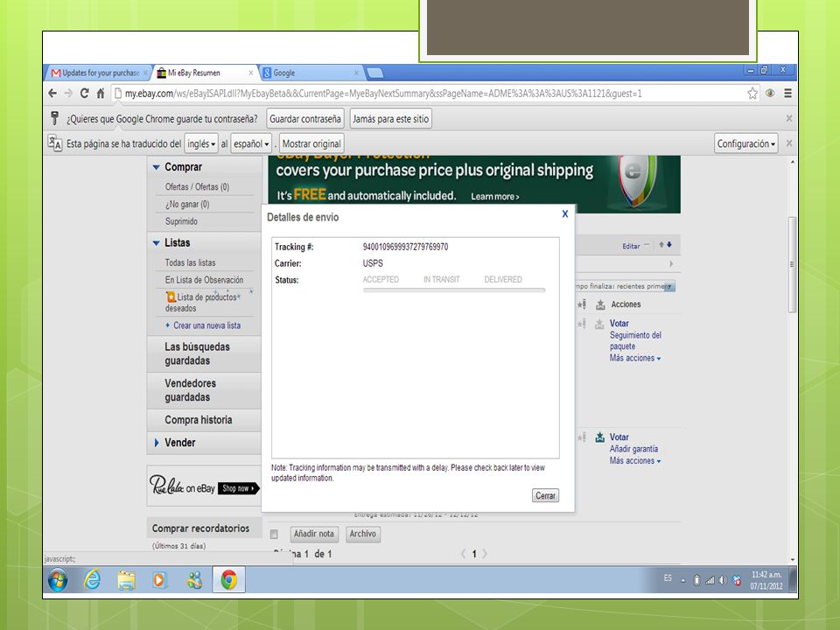The width and height of the screenshot is (840, 630).
Task: Close the Detalles de envío dialog X
Action: point(564,213)
